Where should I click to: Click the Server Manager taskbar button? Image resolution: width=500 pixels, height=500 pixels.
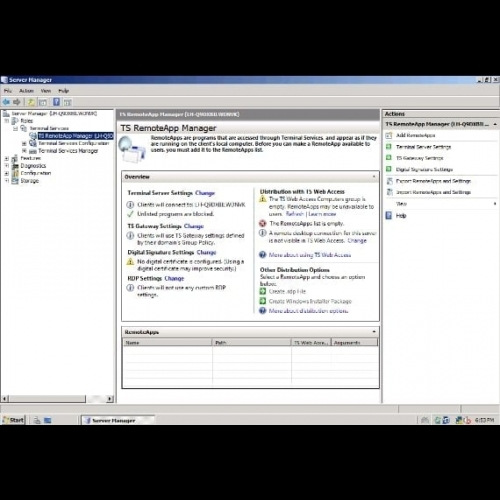(118, 420)
